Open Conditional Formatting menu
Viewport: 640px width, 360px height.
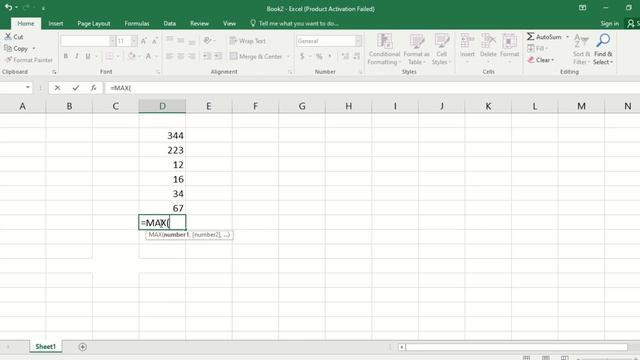pyautogui.click(x=384, y=49)
